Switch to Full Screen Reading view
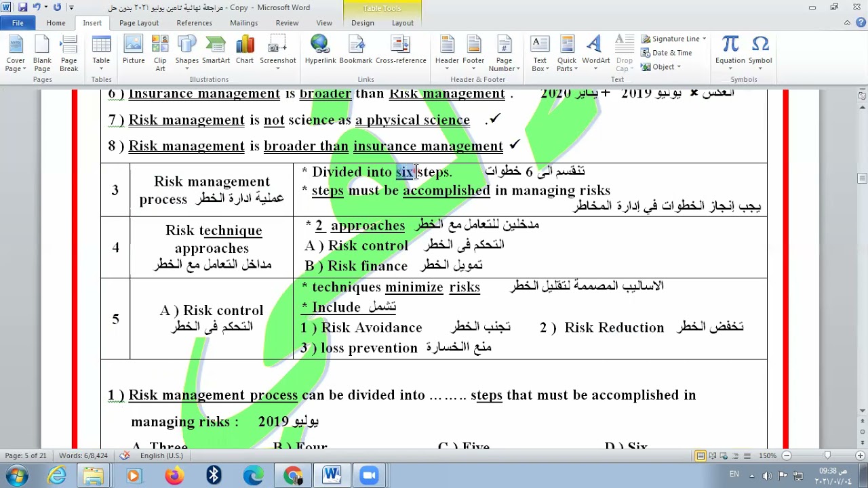This screenshot has width=868, height=488. [x=712, y=455]
